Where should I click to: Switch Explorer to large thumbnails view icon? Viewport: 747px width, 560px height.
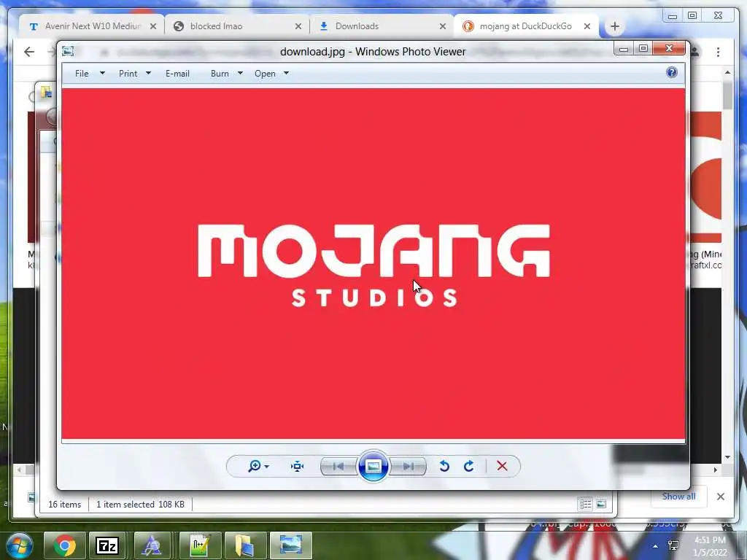[601, 504]
